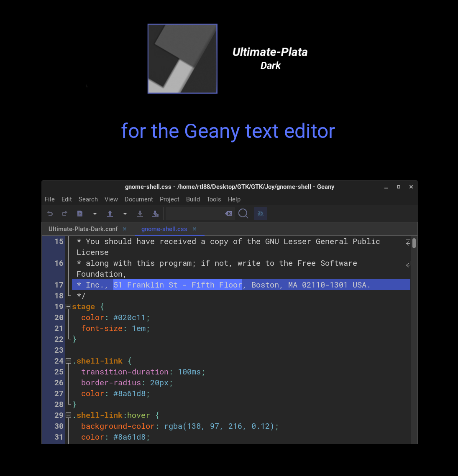Minimize the Geany window

[x=386, y=187]
